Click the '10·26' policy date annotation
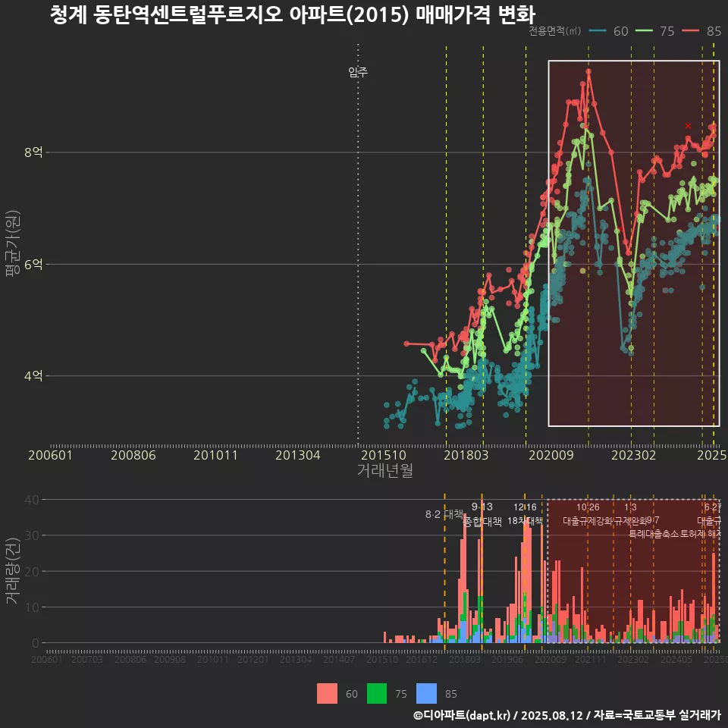728x728 pixels. (588, 507)
